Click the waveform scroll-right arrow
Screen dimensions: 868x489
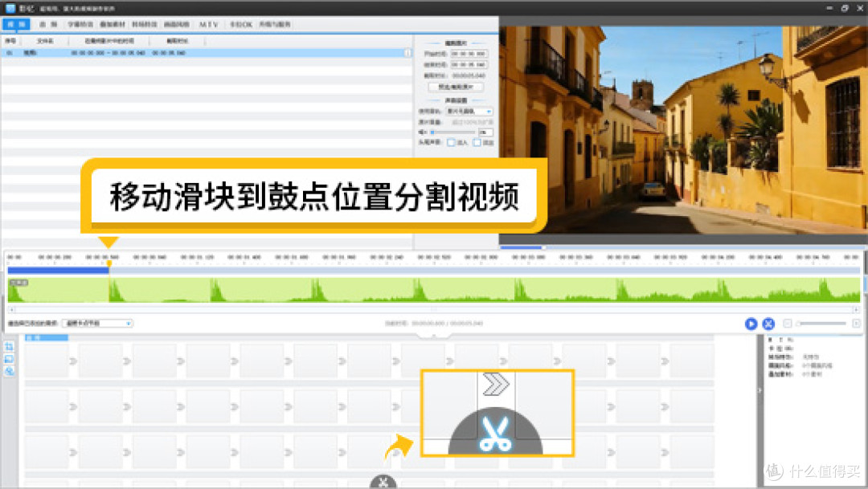pyautogui.click(x=856, y=310)
